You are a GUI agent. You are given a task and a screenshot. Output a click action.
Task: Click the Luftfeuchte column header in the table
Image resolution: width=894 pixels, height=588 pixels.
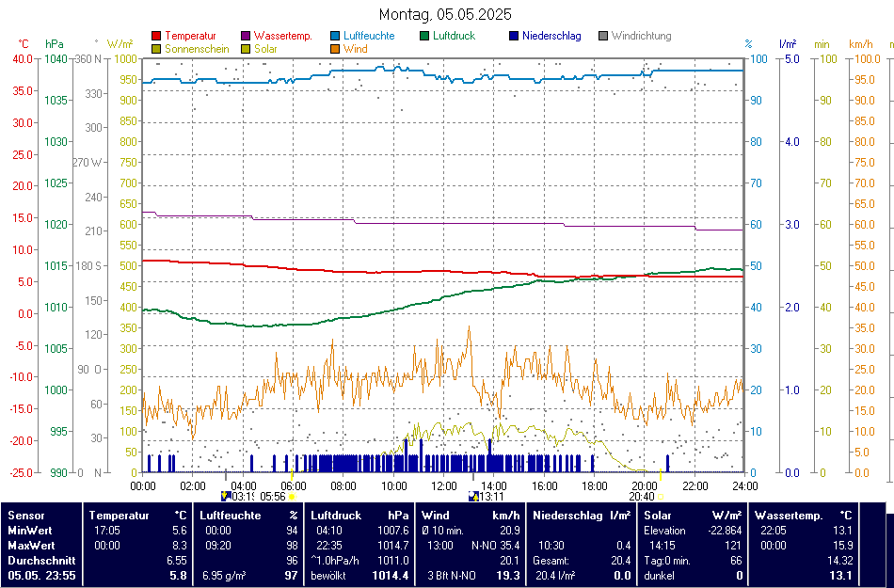(231, 516)
